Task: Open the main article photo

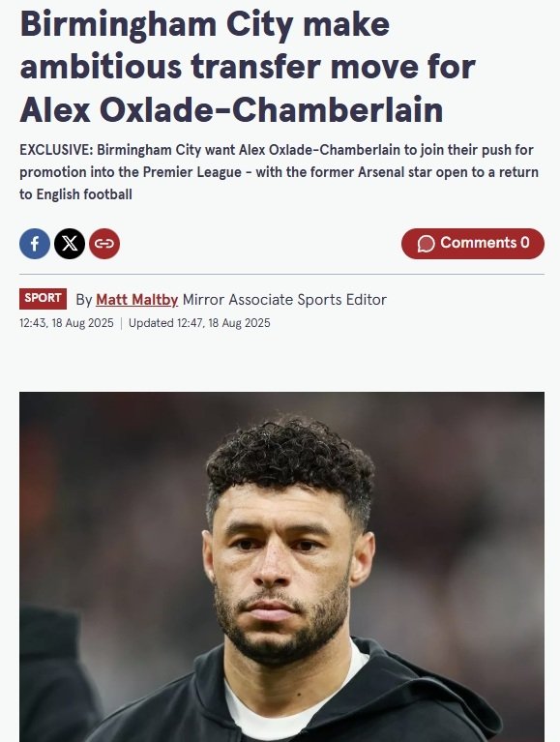Action: (281, 567)
